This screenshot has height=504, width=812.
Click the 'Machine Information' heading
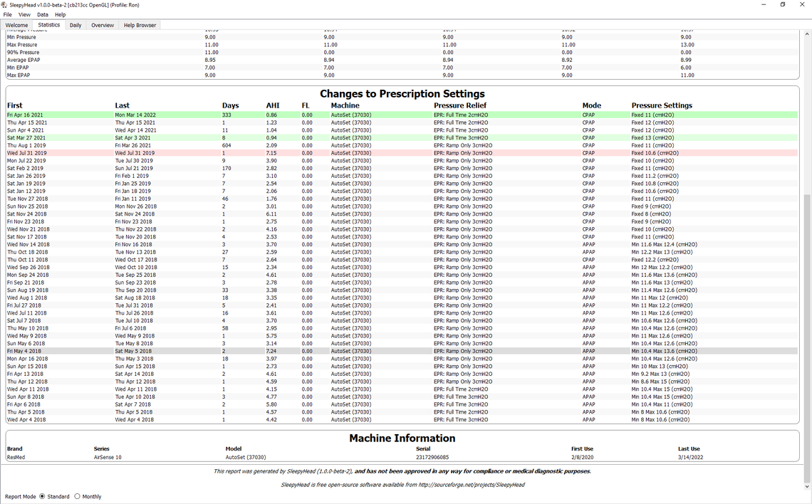click(x=402, y=439)
